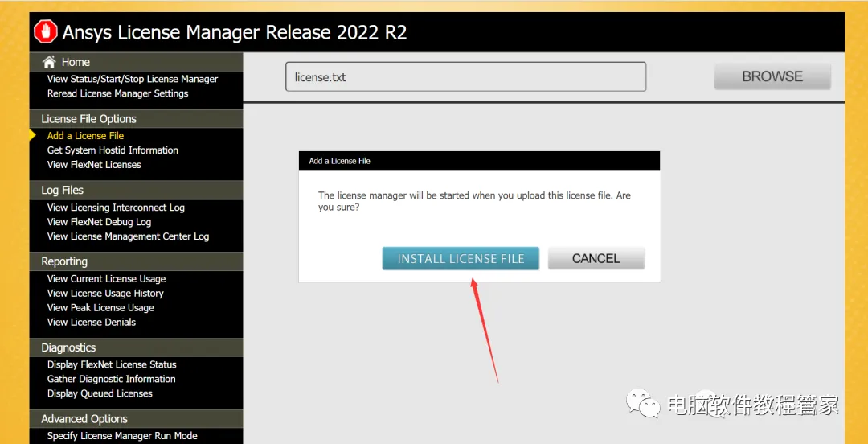Screen dimensions: 868x444
Task: Open View License Usage History
Action: click(x=105, y=294)
